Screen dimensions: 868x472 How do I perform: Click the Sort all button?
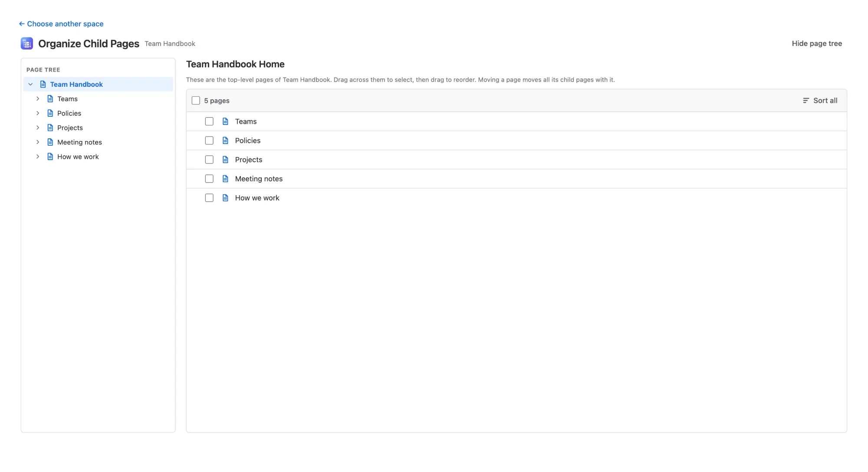[x=820, y=101]
